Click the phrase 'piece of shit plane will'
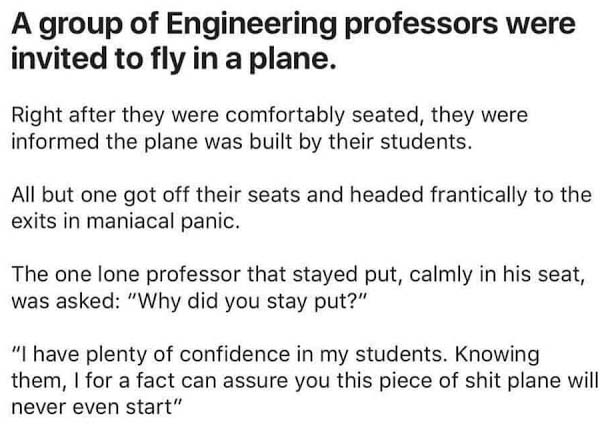 (x=489, y=381)
